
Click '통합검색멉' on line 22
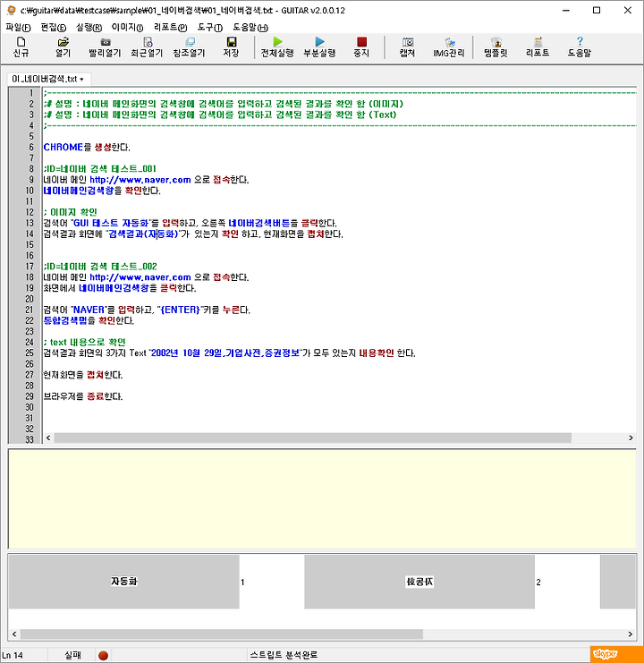tap(65, 320)
